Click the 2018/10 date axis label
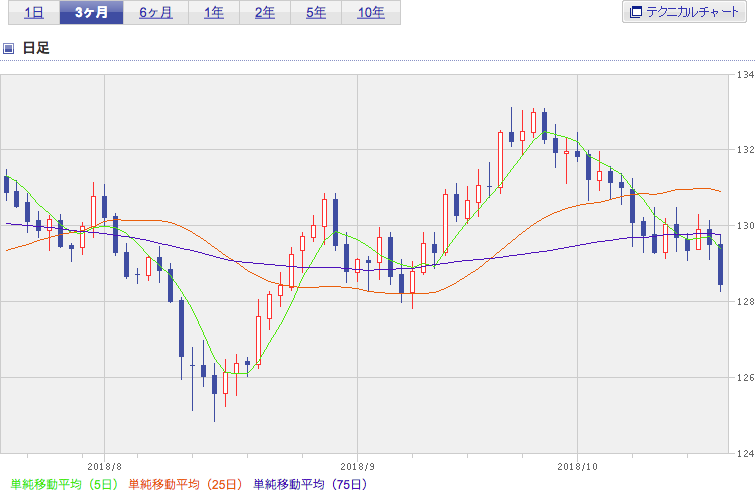The image size is (755, 493). tap(577, 467)
